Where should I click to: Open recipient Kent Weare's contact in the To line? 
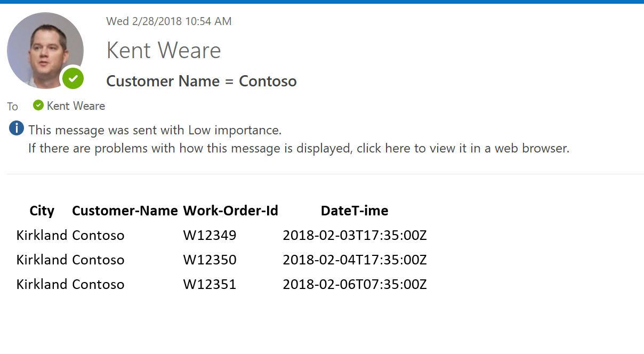76,106
